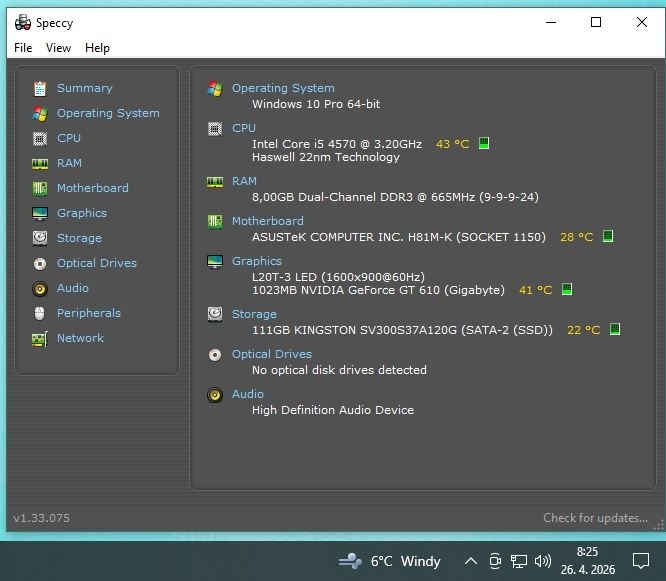This screenshot has height=581, width=666.
Task: Select Peripherals in the sidebar
Action: click(x=89, y=313)
